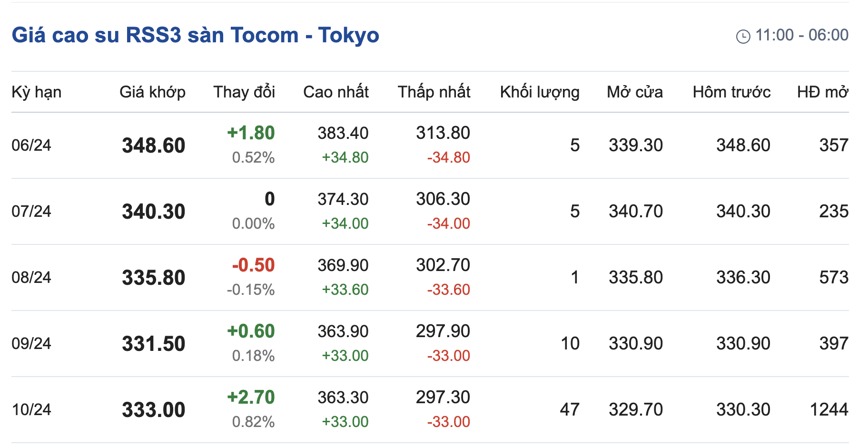Select the HĐ mở column header

[823, 92]
